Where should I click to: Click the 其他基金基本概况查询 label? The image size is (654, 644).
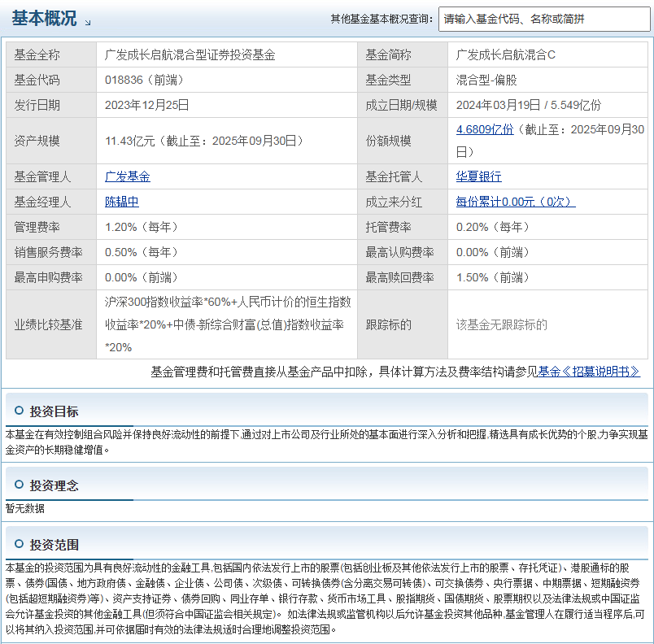point(381,19)
